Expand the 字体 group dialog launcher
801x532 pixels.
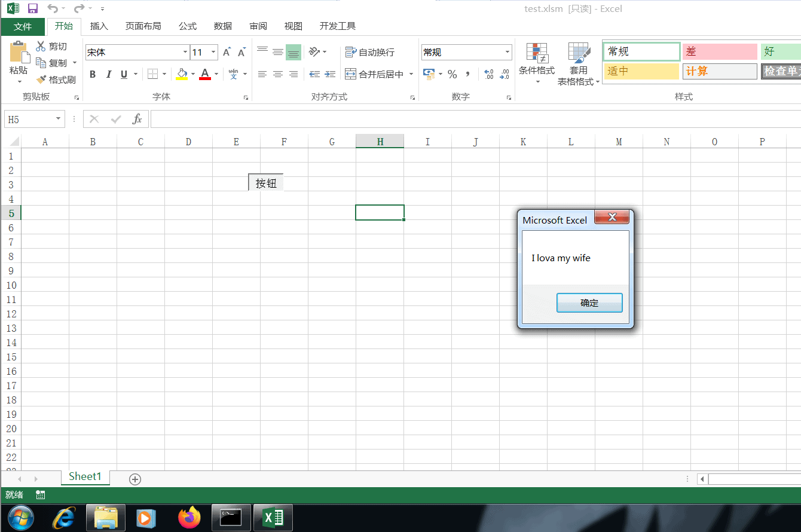coord(246,97)
